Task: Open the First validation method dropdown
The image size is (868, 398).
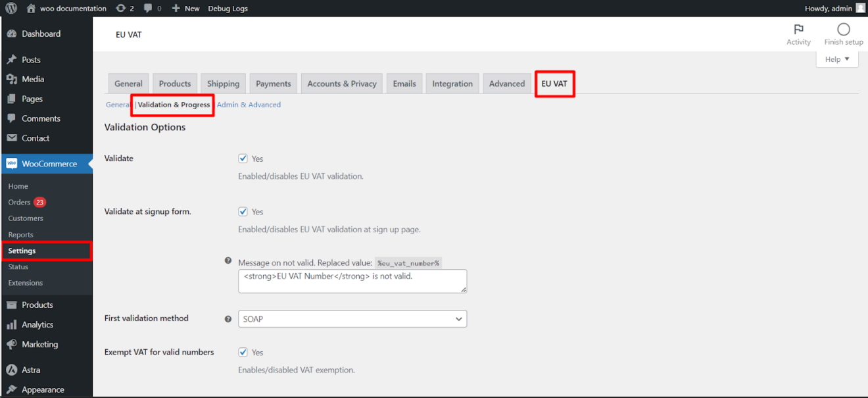Action: pyautogui.click(x=352, y=318)
